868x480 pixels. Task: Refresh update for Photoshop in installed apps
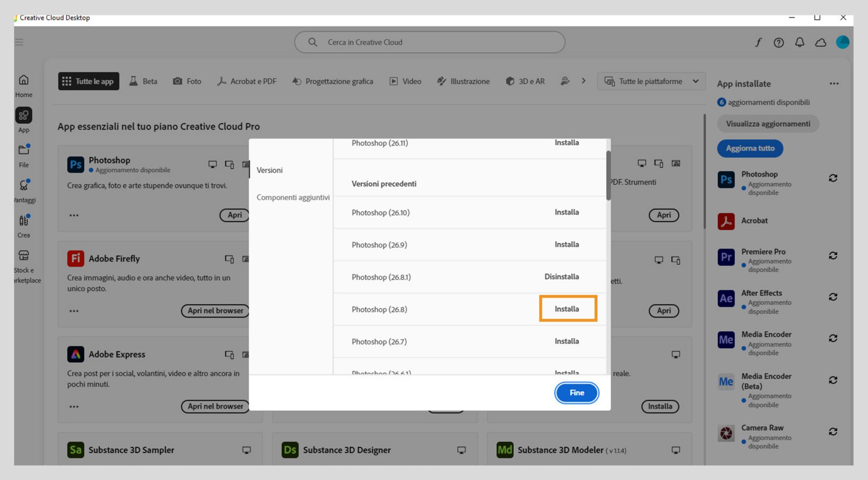(x=833, y=178)
